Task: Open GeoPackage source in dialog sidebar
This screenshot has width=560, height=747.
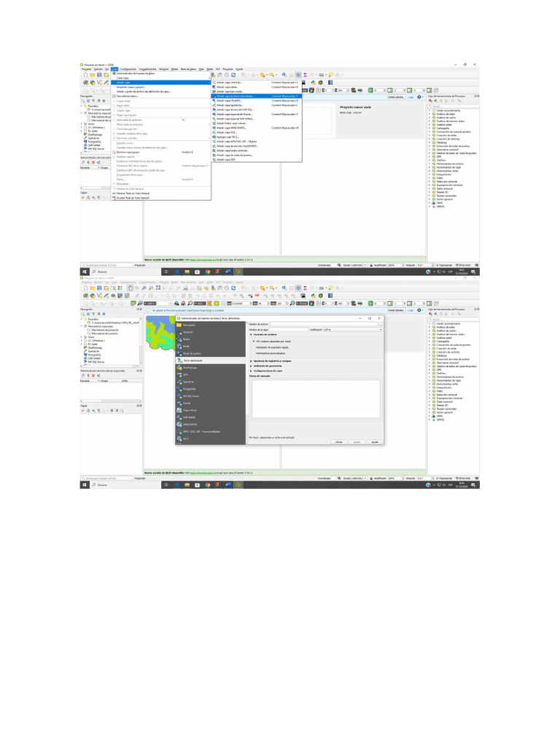Action: 211,368
